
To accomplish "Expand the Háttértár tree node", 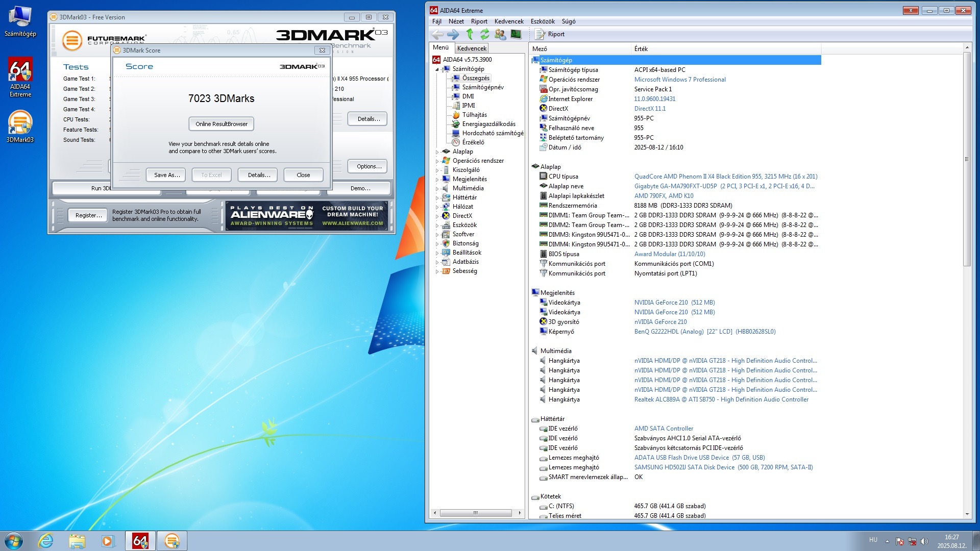I will (437, 198).
